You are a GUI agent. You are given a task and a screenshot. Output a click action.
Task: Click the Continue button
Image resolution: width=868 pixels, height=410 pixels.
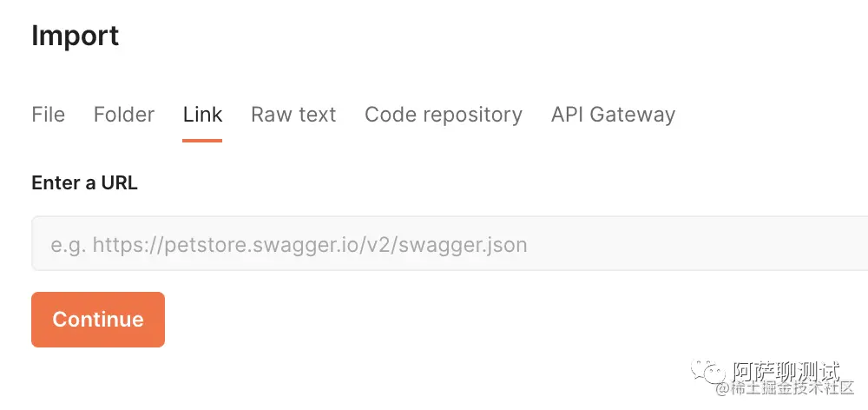(98, 320)
